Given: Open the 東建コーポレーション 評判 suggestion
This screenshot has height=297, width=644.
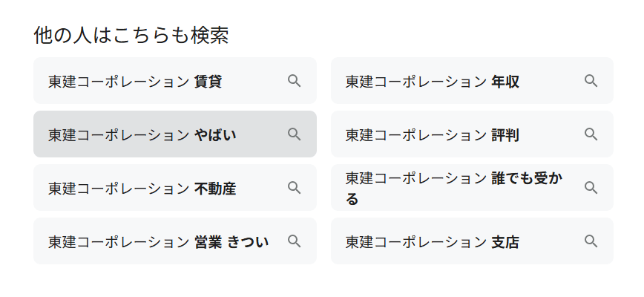Looking at the screenshot, I should pyautogui.click(x=432, y=134).
